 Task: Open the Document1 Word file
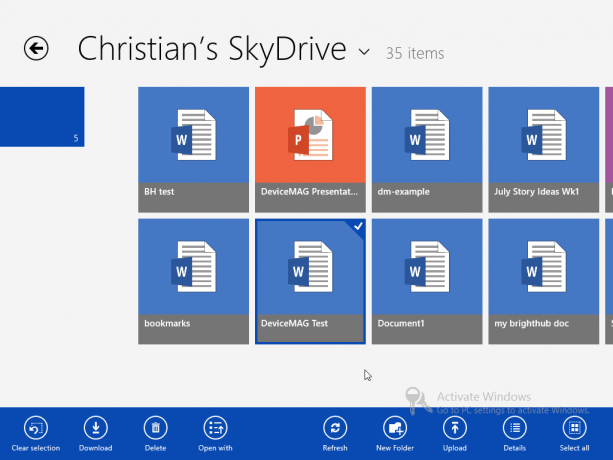pyautogui.click(x=427, y=281)
